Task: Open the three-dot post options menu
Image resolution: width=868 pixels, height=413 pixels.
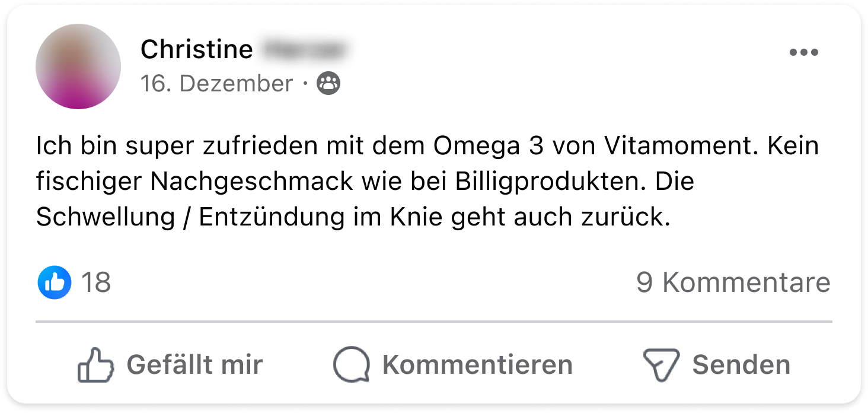Action: click(803, 52)
